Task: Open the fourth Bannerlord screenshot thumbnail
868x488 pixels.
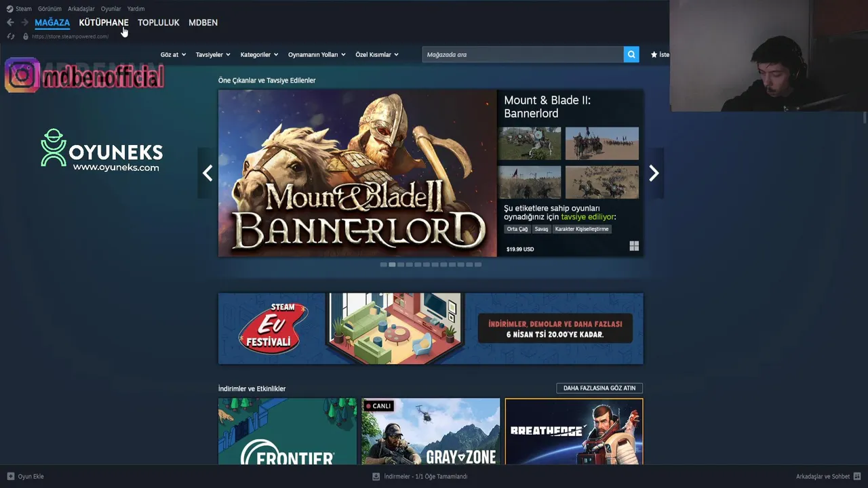Action: click(x=602, y=182)
